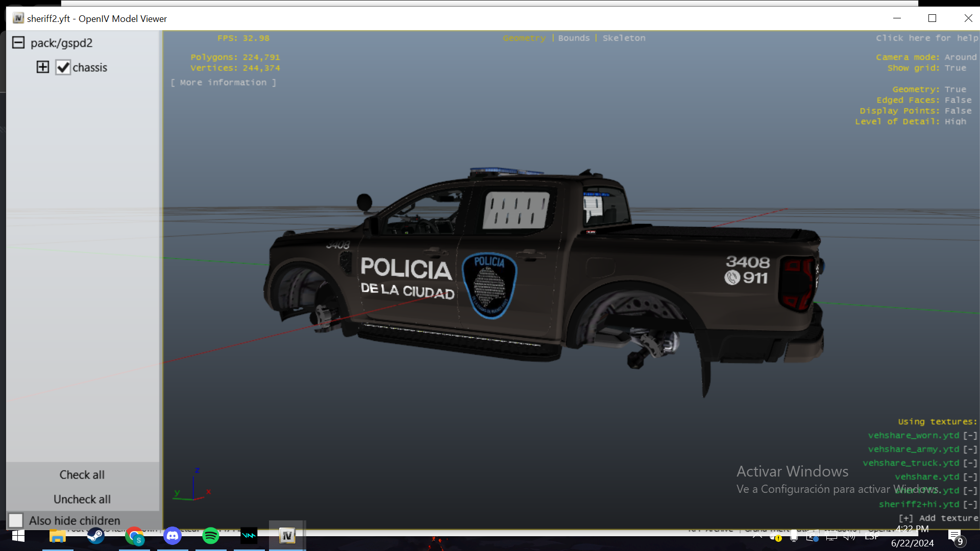Change the Level of Detail value
Viewport: 980px width, 551px height.
click(955, 121)
